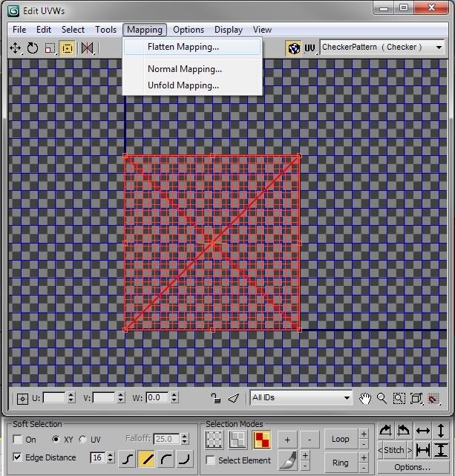The width and height of the screenshot is (455, 476).
Task: Choose Flatten Mapping... from menu
Action: [183, 47]
